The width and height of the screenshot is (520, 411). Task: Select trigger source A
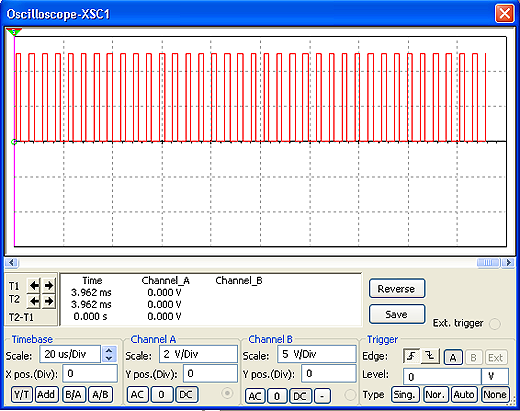coord(453,357)
